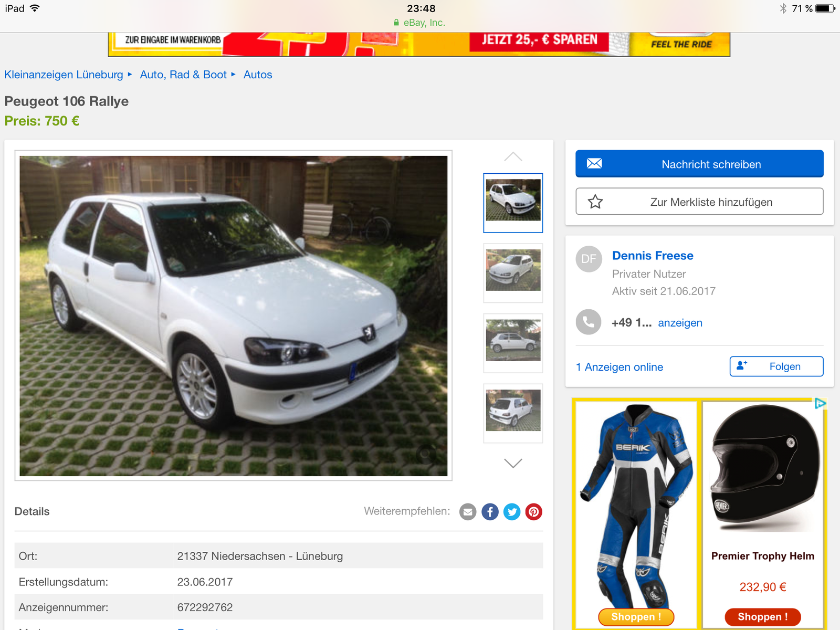Open Dennis Freese seller profile
This screenshot has height=630, width=840.
tap(653, 256)
